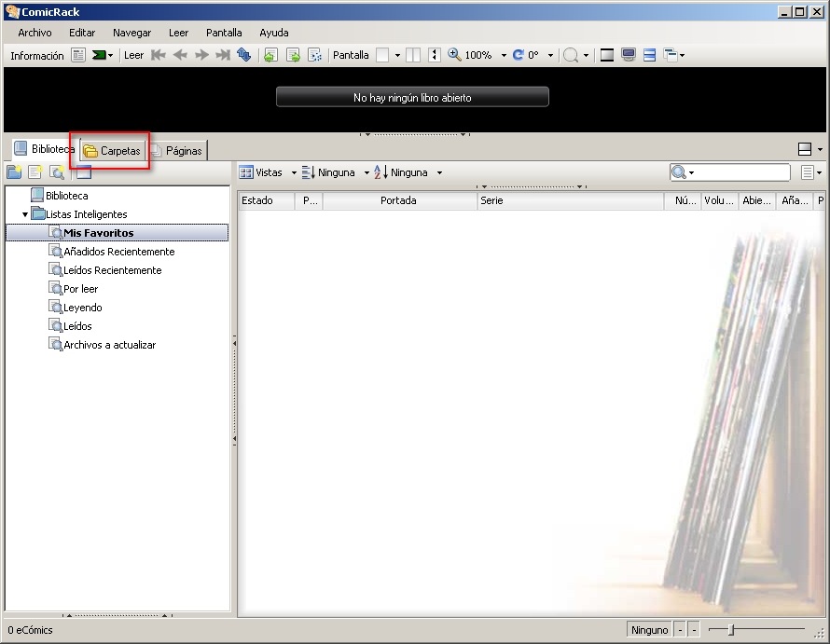Toggle the full screen monitor icon
The width and height of the screenshot is (830, 644).
(x=629, y=55)
